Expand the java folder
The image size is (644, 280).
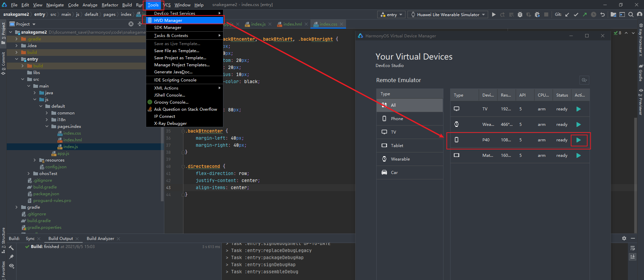coord(35,93)
